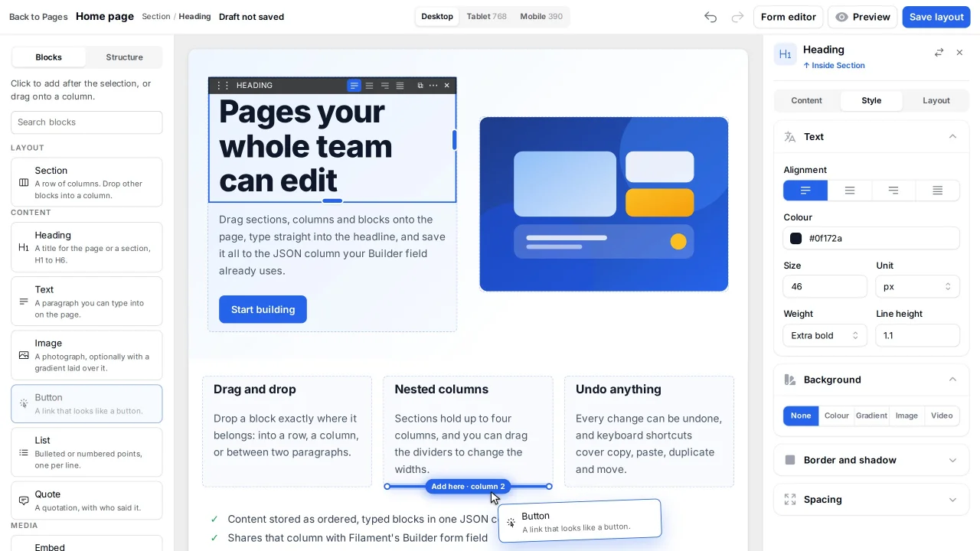Click the redo arrow in the top bar
This screenshot has height=551, width=980.
[737, 17]
